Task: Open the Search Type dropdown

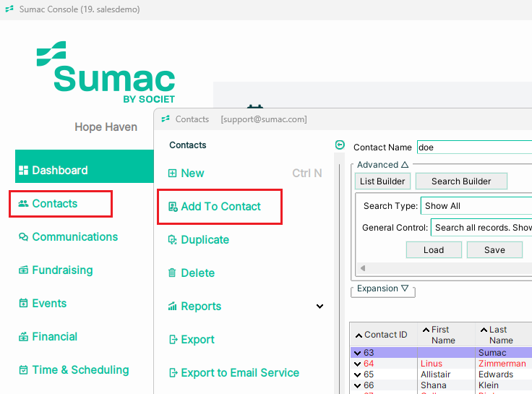Action: (476, 205)
